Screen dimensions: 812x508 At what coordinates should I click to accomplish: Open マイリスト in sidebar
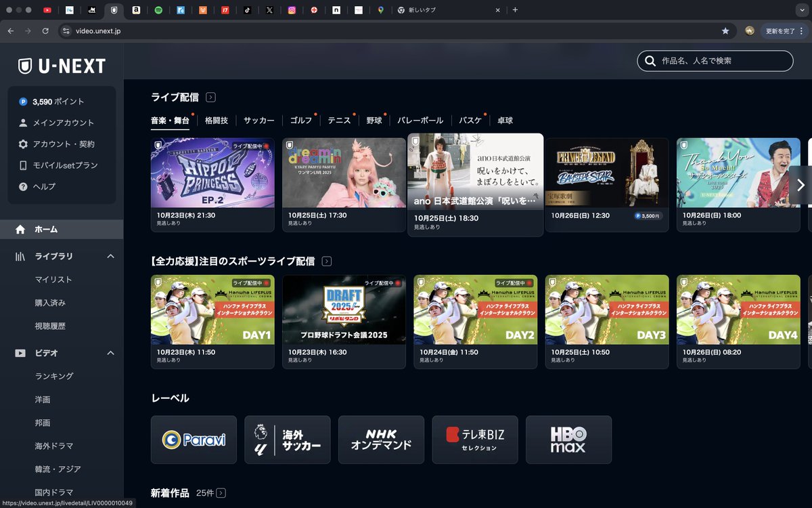click(x=53, y=280)
